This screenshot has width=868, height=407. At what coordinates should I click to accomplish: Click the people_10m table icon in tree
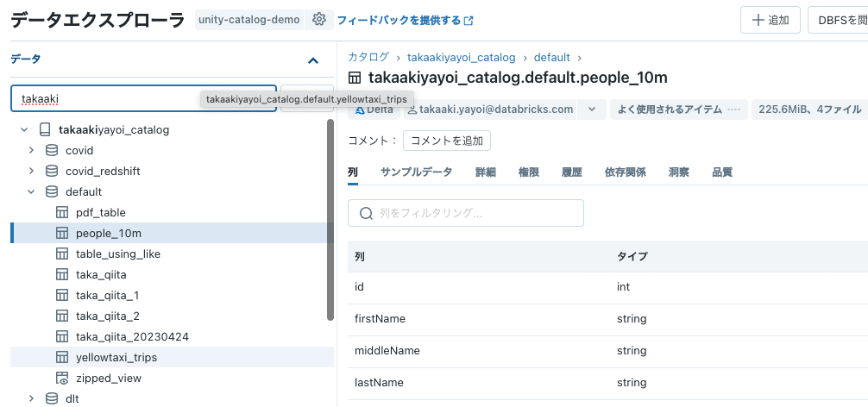click(x=62, y=234)
